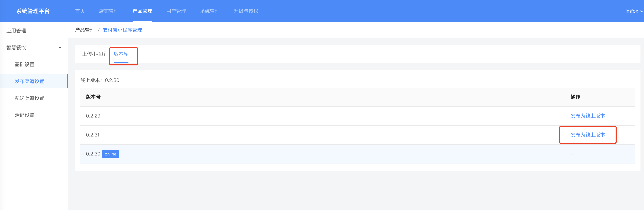
Task: Open 店铺管理 in top navigation
Action: click(x=109, y=11)
